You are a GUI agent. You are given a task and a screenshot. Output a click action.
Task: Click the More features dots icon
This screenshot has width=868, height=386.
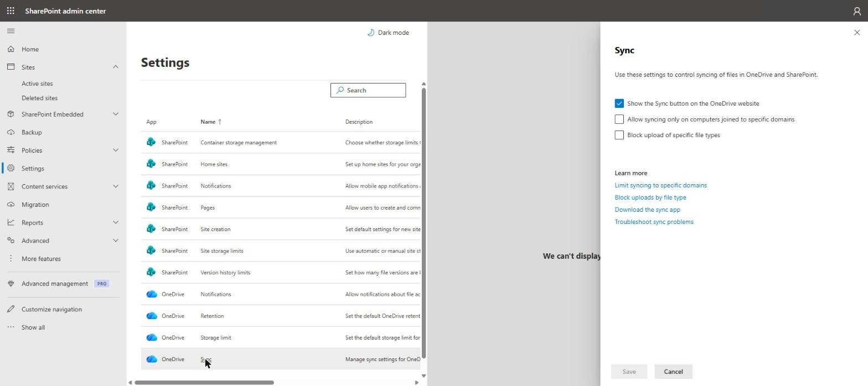coord(11,258)
